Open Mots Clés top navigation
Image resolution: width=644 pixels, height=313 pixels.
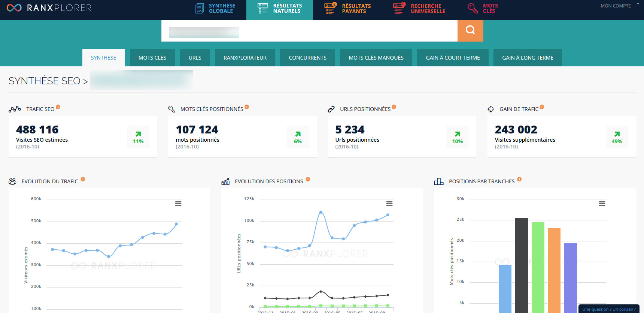tap(483, 8)
